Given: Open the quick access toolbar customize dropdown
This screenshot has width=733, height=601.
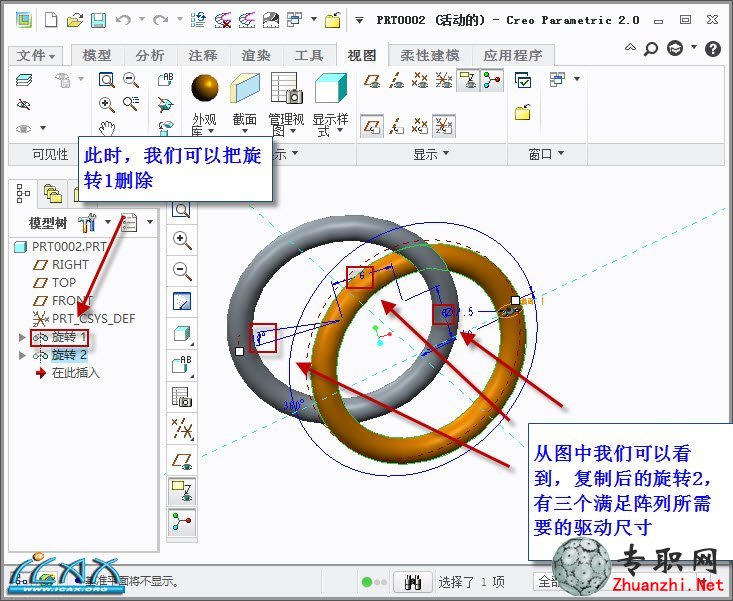Looking at the screenshot, I should (x=359, y=20).
